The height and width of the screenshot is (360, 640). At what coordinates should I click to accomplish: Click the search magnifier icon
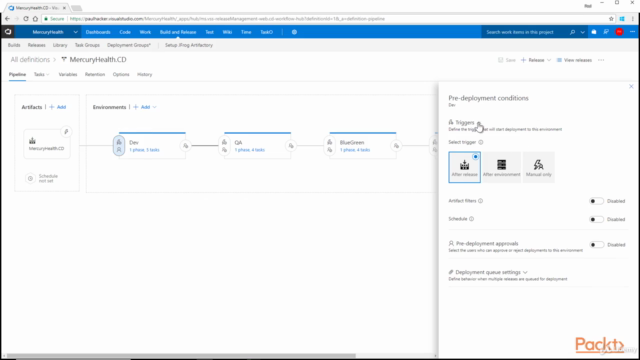point(572,32)
